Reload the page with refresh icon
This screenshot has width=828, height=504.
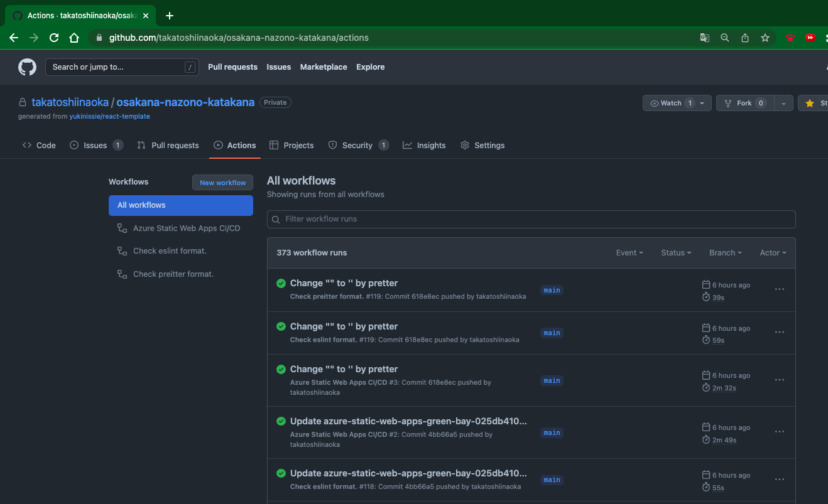(54, 38)
